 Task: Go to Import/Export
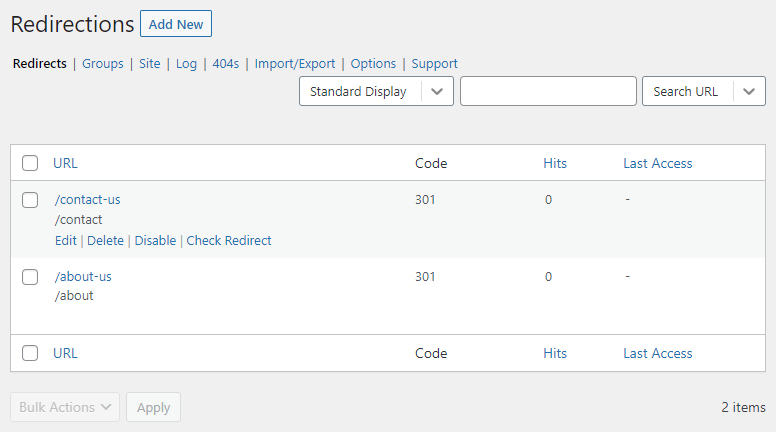pyautogui.click(x=295, y=63)
